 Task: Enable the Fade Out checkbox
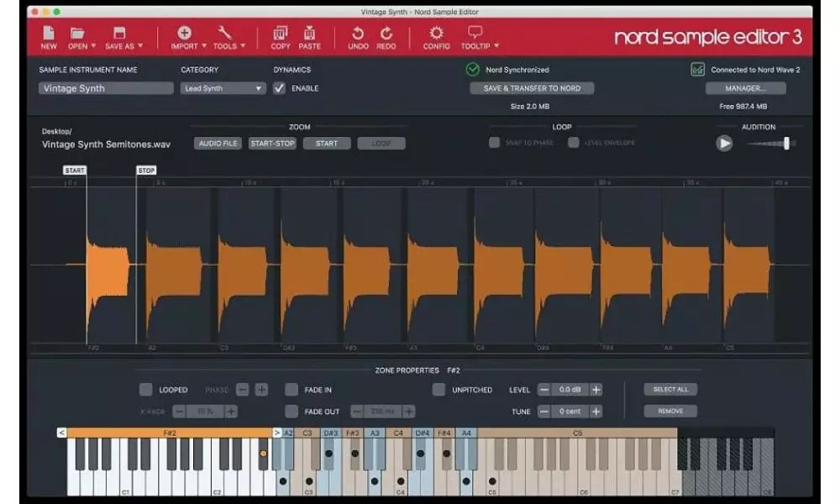click(x=291, y=412)
